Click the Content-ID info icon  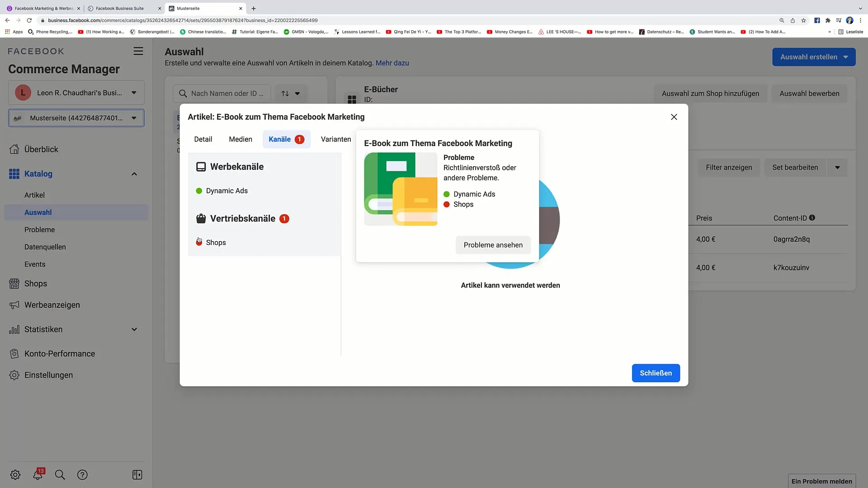click(x=812, y=218)
